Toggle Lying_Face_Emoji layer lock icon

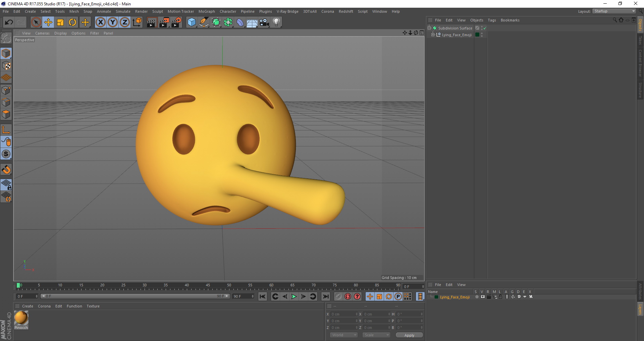click(500, 297)
